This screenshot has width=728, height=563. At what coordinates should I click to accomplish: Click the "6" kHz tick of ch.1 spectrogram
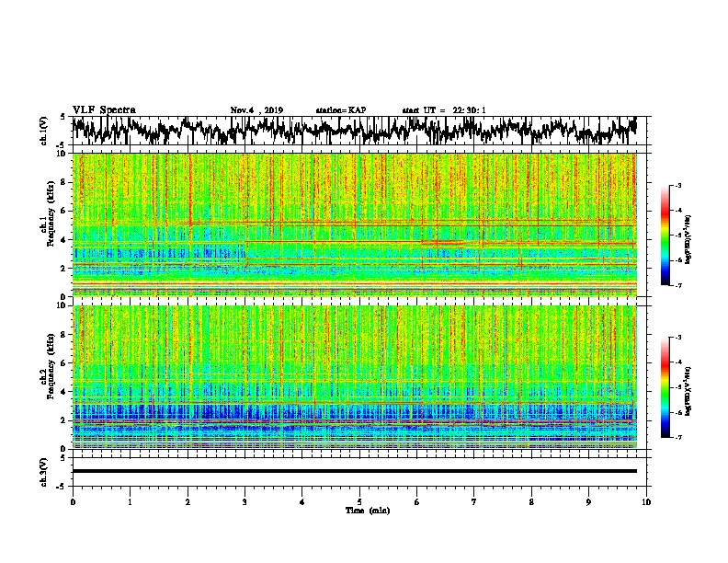tap(63, 211)
